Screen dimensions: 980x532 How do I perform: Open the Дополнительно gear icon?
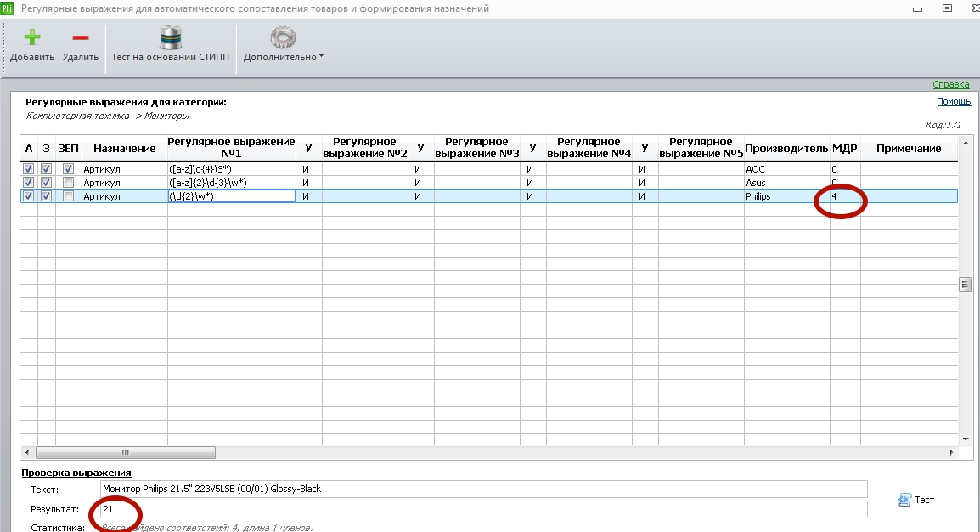(283, 37)
